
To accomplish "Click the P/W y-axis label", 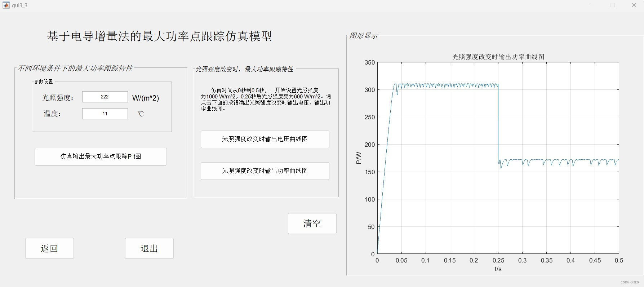I will pos(359,158).
